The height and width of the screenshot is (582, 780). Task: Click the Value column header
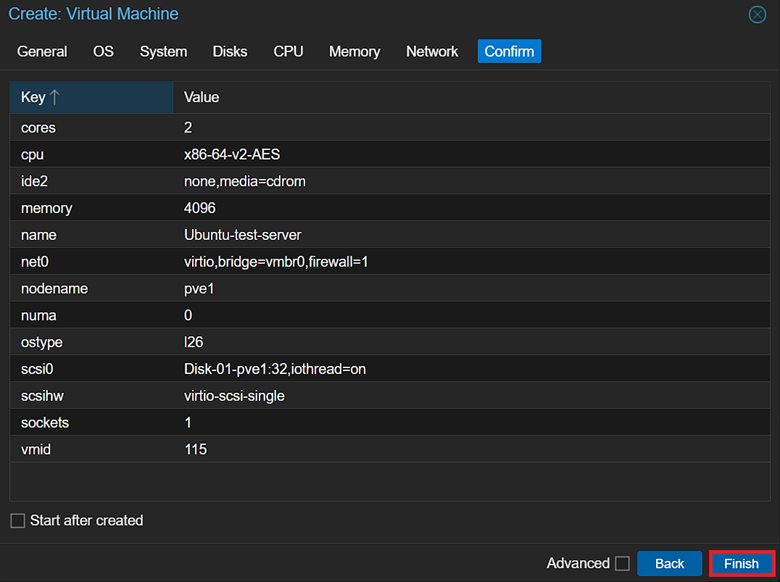tap(470, 97)
